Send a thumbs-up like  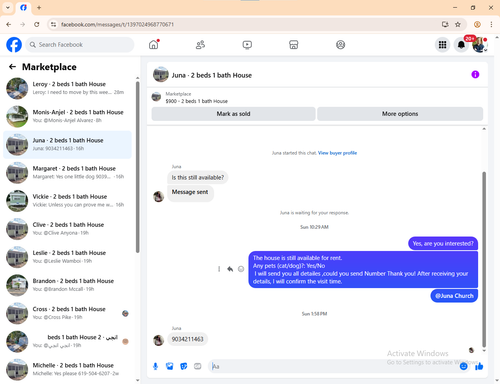tap(479, 366)
